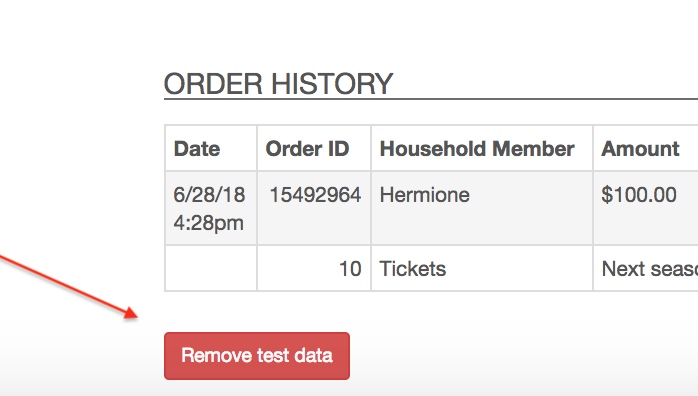Screen dimensions: 698x396
Task: Click the Household Member column header
Action: click(477, 149)
